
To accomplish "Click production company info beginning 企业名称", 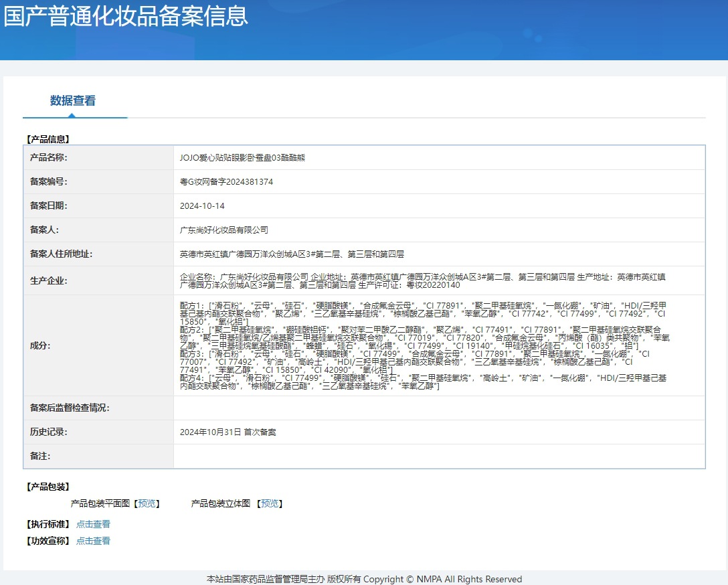I will coord(422,281).
